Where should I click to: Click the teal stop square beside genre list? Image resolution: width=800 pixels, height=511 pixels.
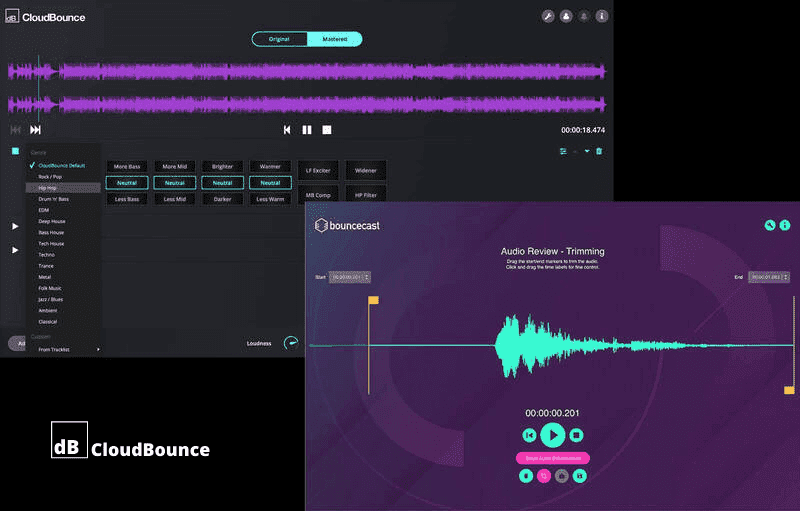coord(15,151)
